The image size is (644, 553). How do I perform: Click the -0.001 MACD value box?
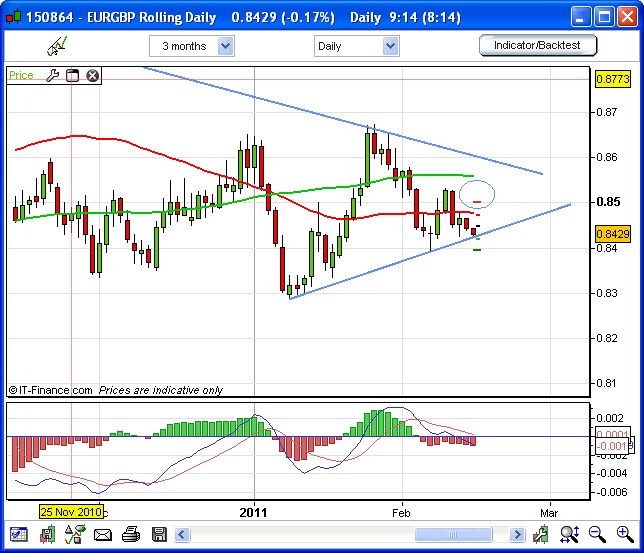pos(612,446)
